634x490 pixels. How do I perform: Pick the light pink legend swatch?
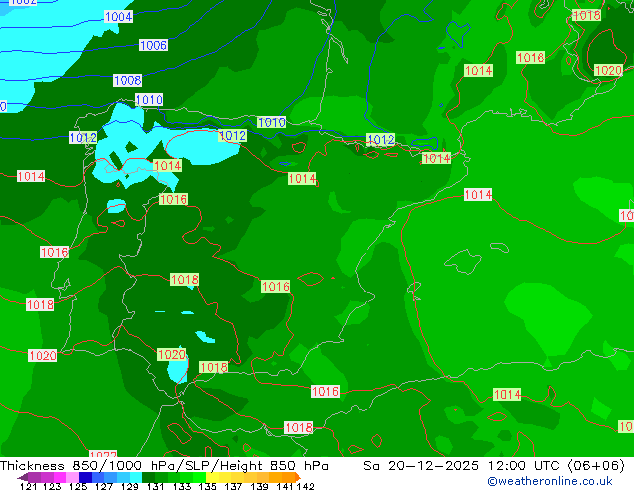click(72, 477)
